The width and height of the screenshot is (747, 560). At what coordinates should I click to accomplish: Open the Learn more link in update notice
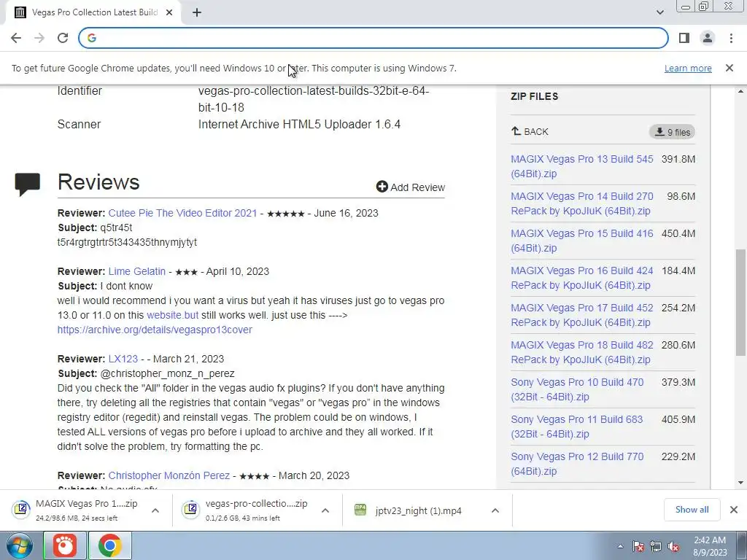pos(688,68)
